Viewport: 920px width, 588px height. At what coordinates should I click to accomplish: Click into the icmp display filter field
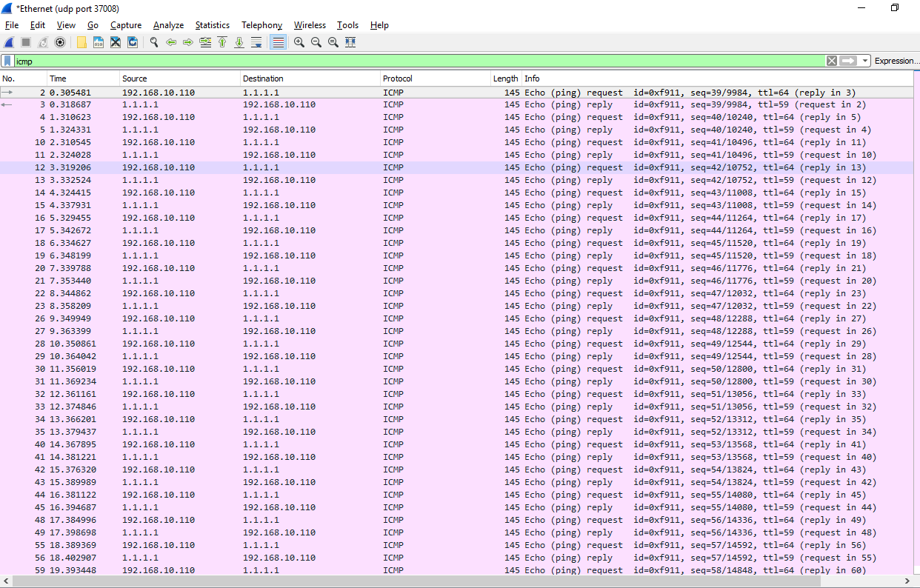419,61
